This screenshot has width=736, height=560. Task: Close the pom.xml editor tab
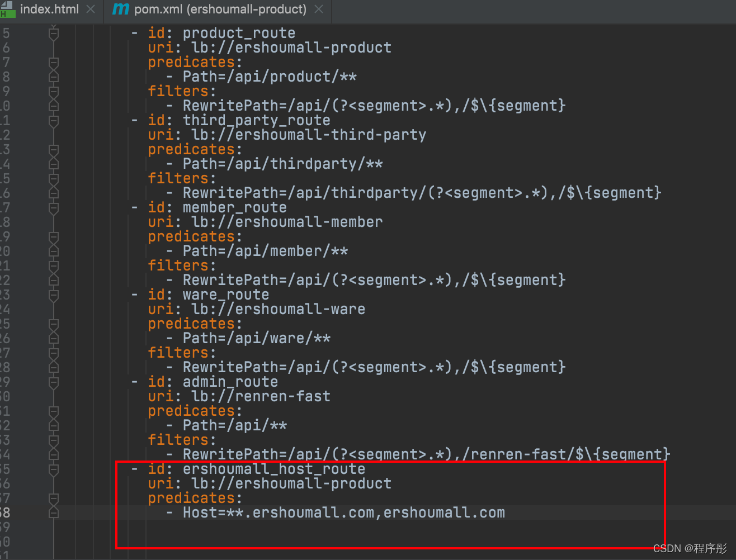coord(319,10)
